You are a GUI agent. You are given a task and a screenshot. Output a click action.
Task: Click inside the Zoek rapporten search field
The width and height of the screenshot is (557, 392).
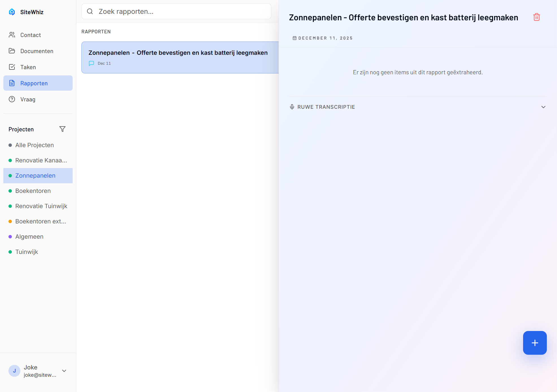tap(176, 11)
